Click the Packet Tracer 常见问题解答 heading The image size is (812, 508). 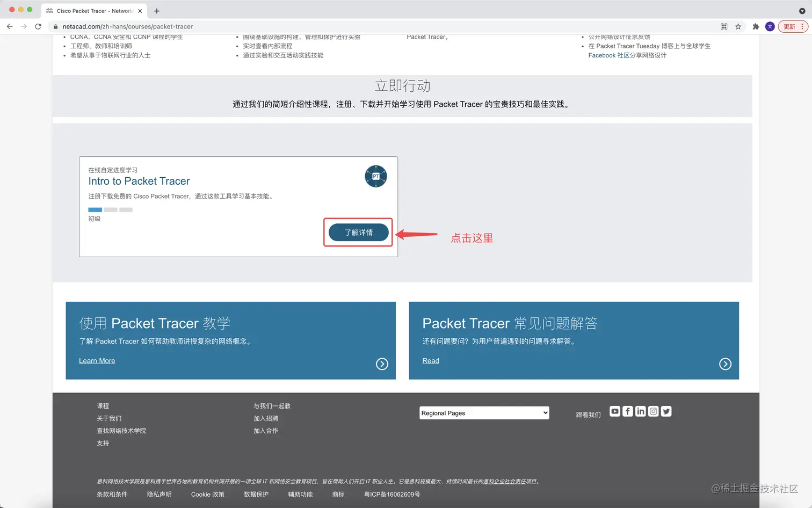[x=510, y=323]
